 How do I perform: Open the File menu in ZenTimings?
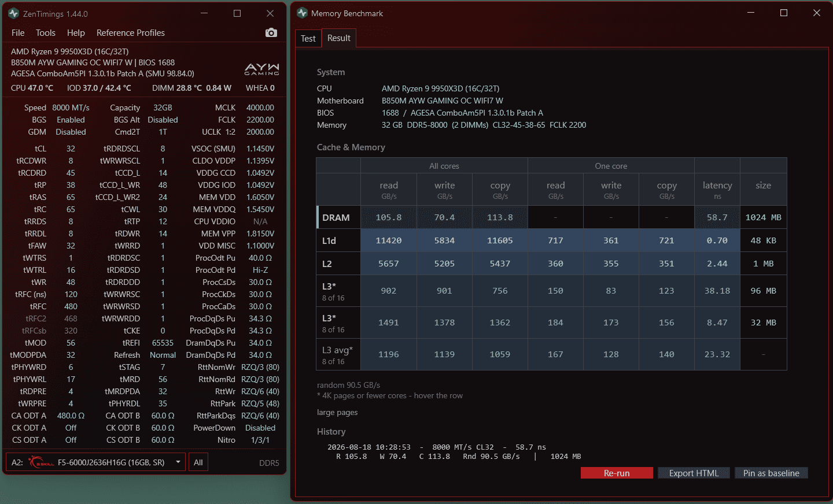[x=18, y=33]
